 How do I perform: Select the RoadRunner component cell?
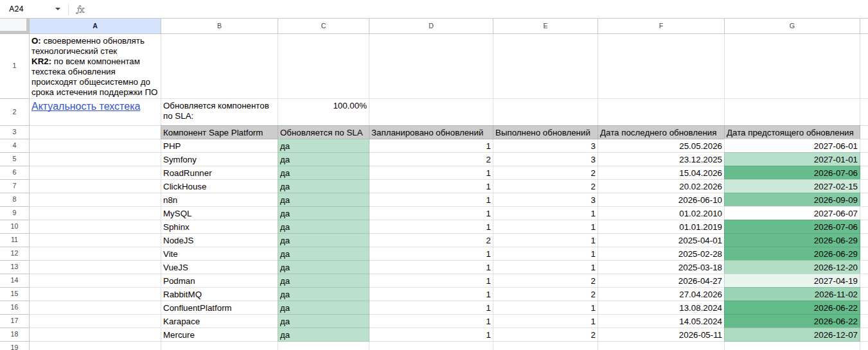click(x=219, y=173)
